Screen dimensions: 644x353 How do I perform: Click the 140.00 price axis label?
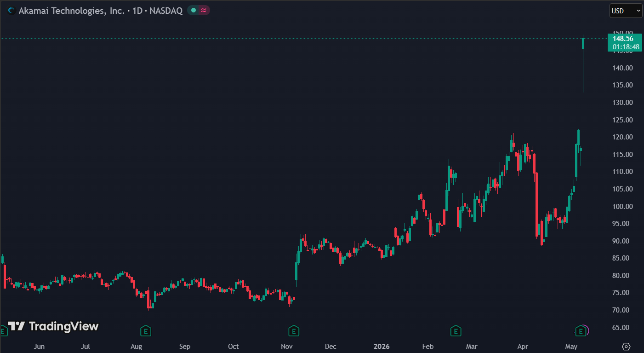point(623,68)
